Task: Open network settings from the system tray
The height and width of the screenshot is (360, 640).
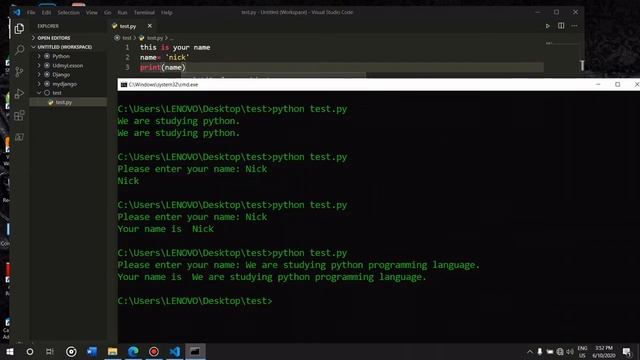Action: tap(560, 351)
